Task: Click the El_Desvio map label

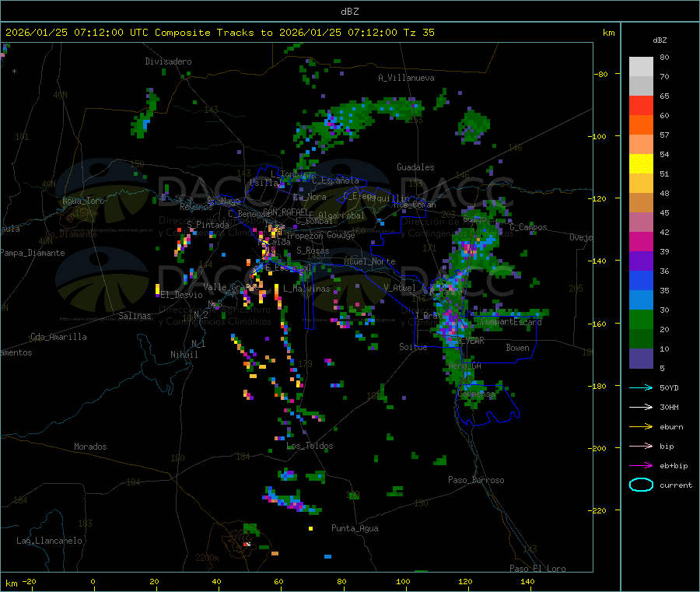Action: tap(181, 295)
